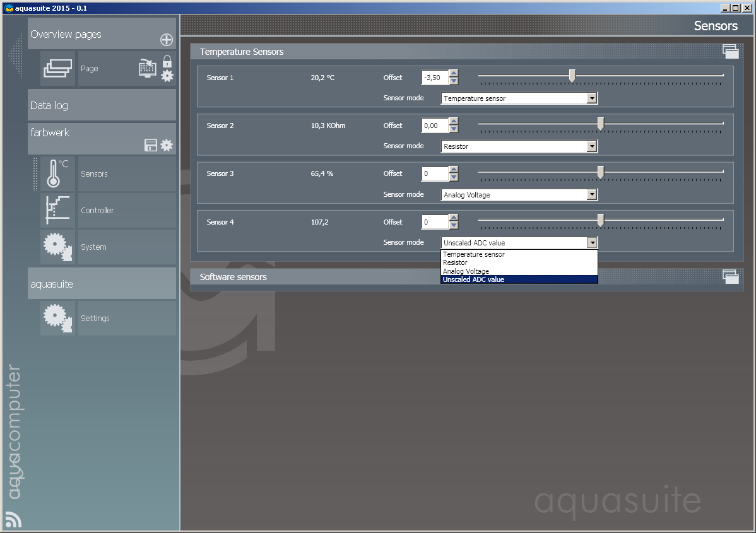This screenshot has width=756, height=533.
Task: Click the RSS feed icon at bottom left
Action: (13, 520)
